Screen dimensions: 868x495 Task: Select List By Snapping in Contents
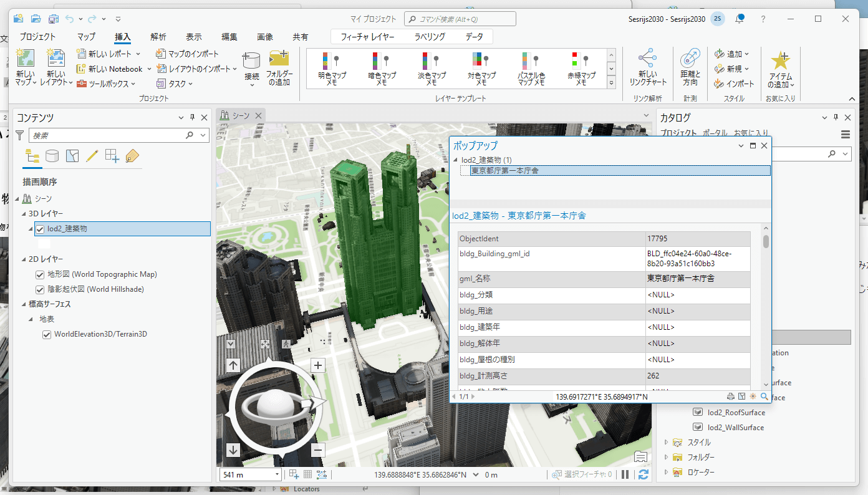[x=112, y=156]
